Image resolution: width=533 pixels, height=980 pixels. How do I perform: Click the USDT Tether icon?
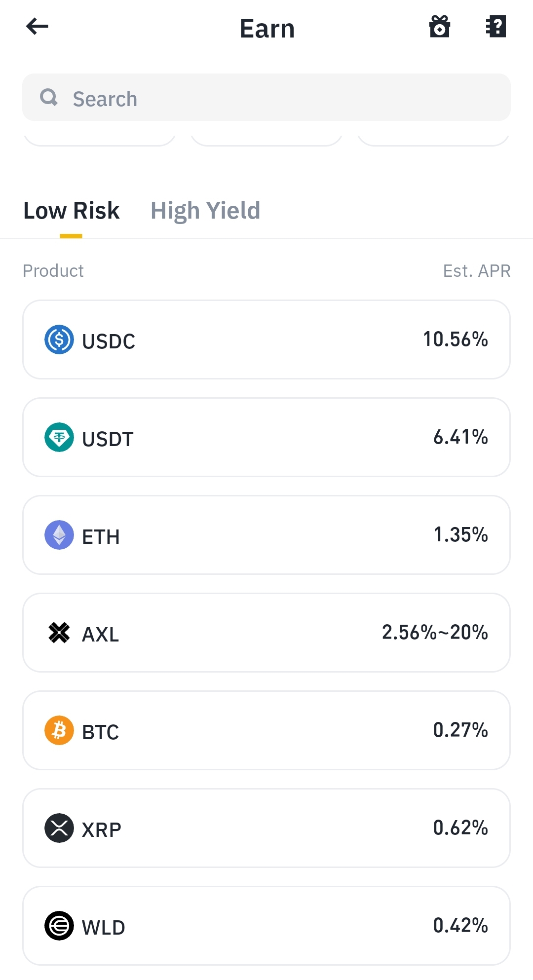pyautogui.click(x=59, y=437)
